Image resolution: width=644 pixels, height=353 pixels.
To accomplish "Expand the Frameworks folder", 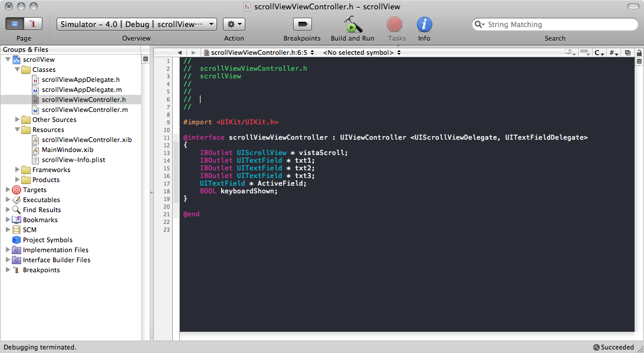I will point(17,170).
